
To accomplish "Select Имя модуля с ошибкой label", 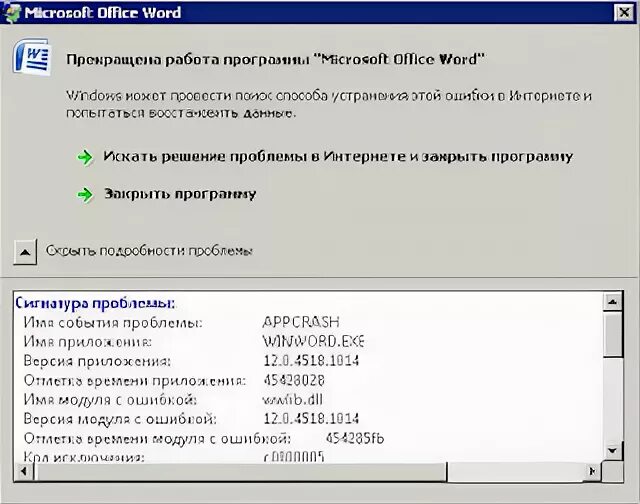I will coord(110,400).
